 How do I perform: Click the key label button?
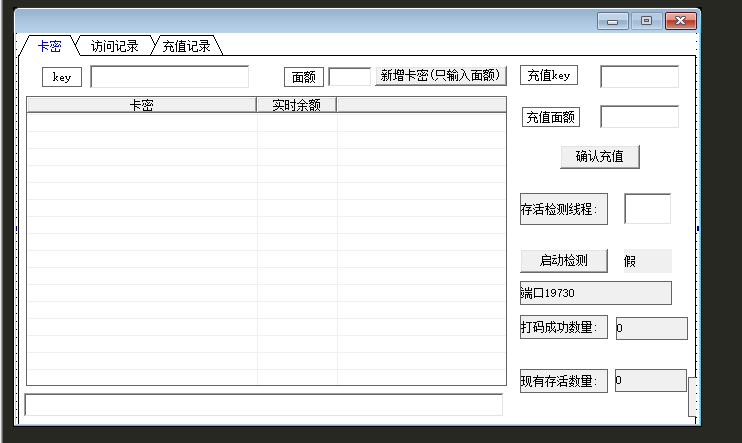62,77
